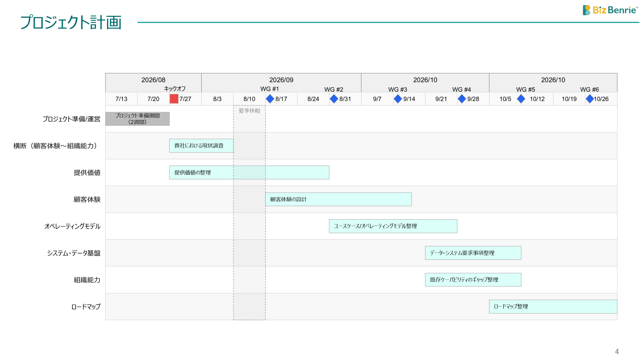Click the 8/3 date cell
644x362 pixels.
click(217, 99)
